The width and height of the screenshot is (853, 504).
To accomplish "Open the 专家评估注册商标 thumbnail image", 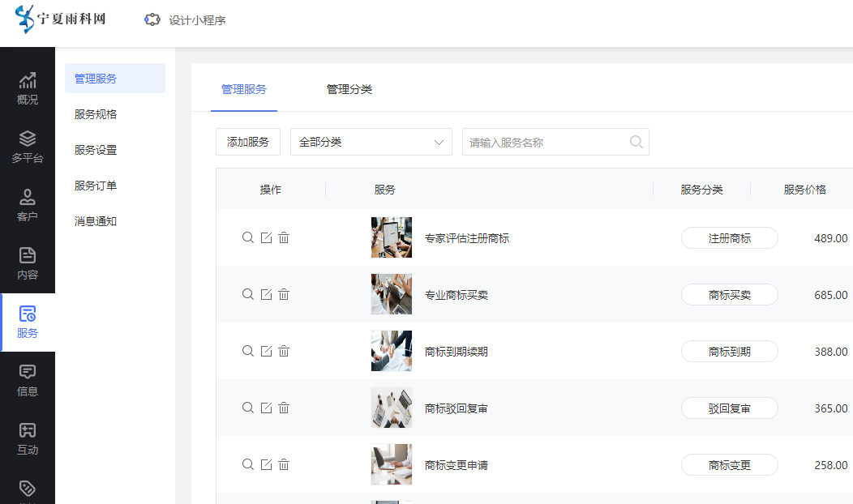I will pyautogui.click(x=392, y=237).
